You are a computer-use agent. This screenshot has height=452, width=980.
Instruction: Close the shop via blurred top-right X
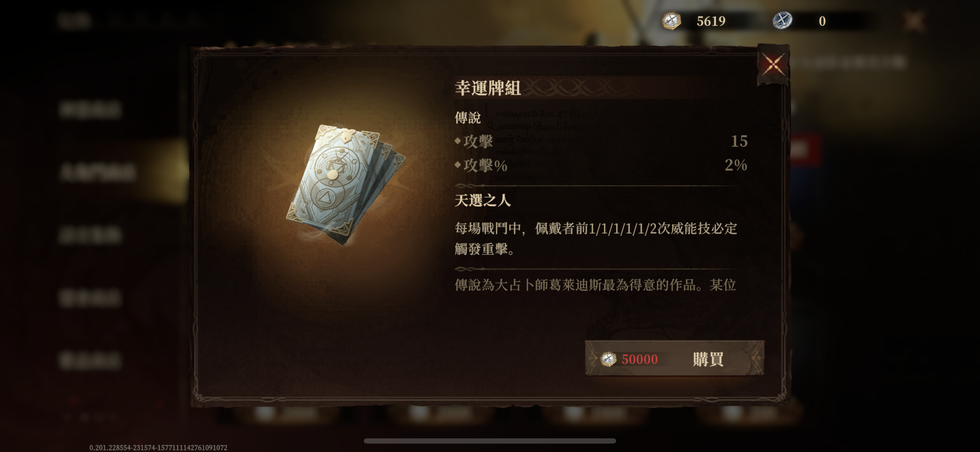coord(914,21)
